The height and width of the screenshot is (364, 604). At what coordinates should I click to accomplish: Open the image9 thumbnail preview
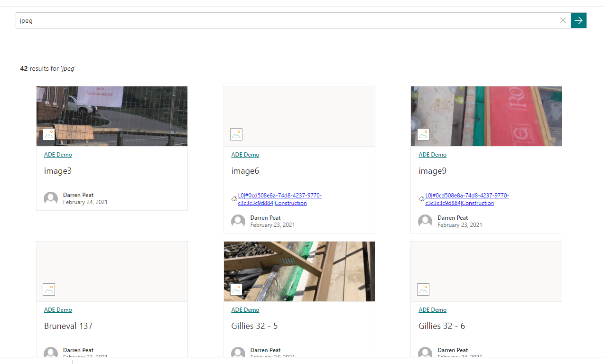[x=486, y=116]
